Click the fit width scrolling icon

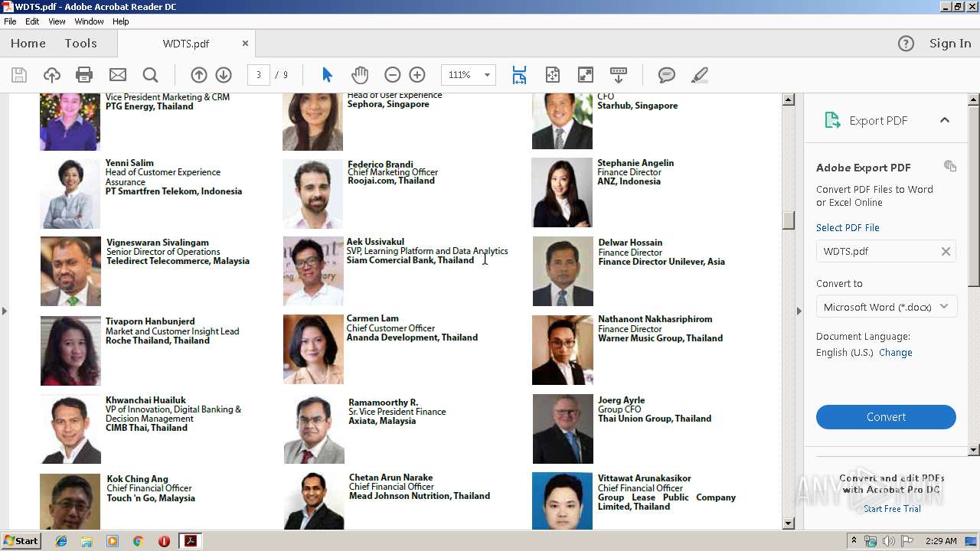click(x=519, y=75)
